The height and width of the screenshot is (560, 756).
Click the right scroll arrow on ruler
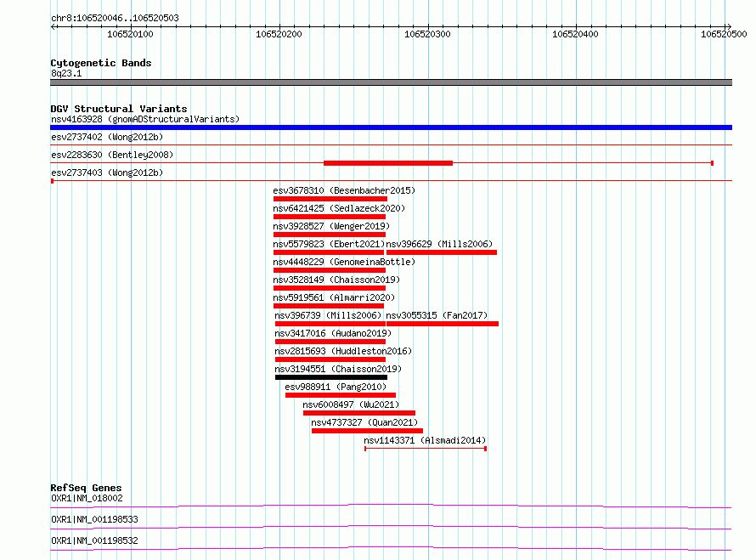[x=729, y=26]
